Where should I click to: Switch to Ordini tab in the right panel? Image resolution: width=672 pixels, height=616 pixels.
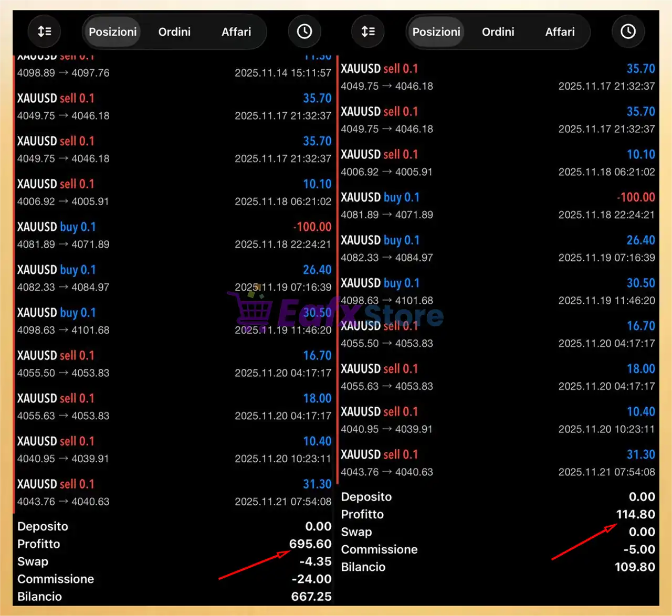[x=498, y=32]
